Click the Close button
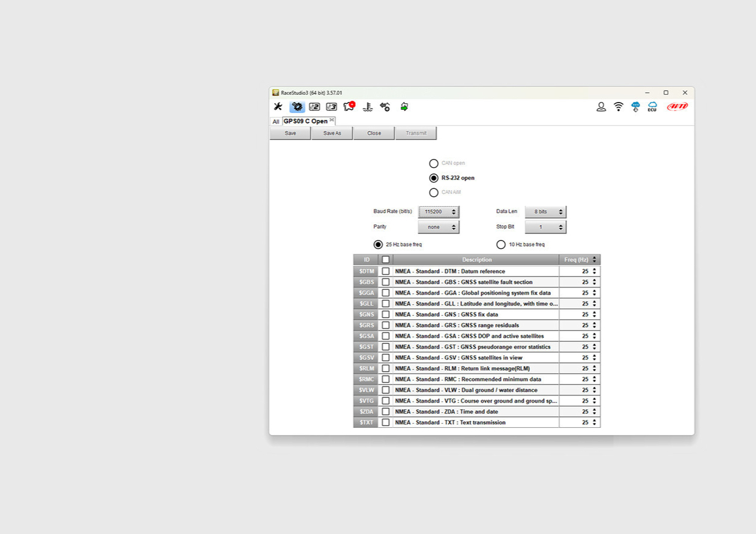Screen dimensions: 756x534 coord(374,133)
